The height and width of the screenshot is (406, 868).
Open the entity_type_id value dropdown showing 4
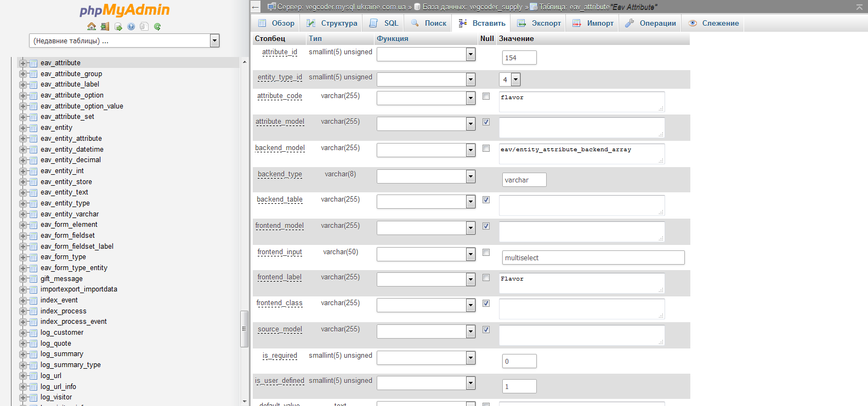coord(509,79)
